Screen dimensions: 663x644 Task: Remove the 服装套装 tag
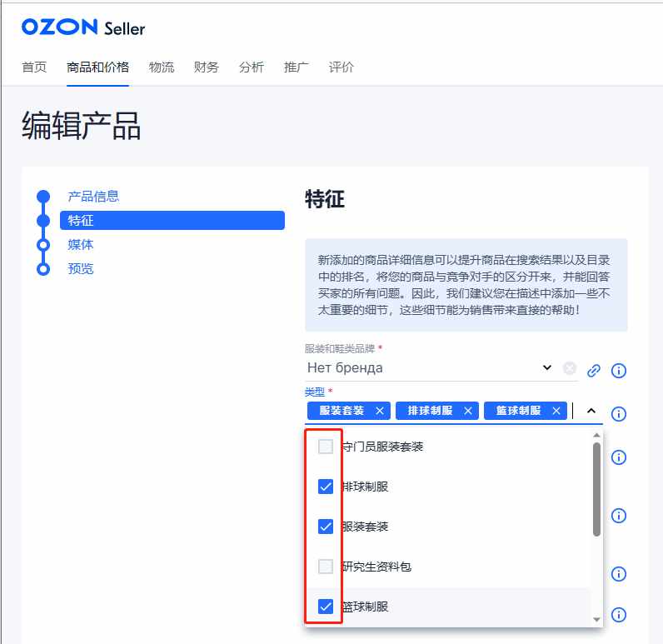pyautogui.click(x=380, y=411)
